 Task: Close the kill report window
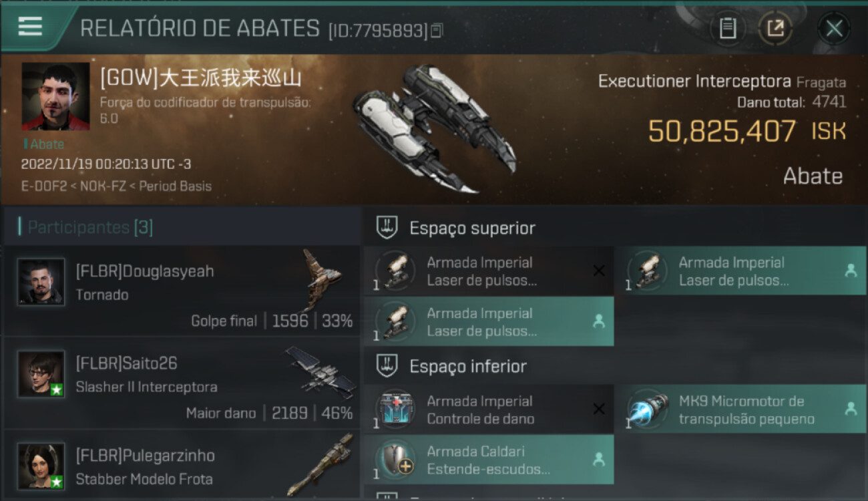point(834,28)
